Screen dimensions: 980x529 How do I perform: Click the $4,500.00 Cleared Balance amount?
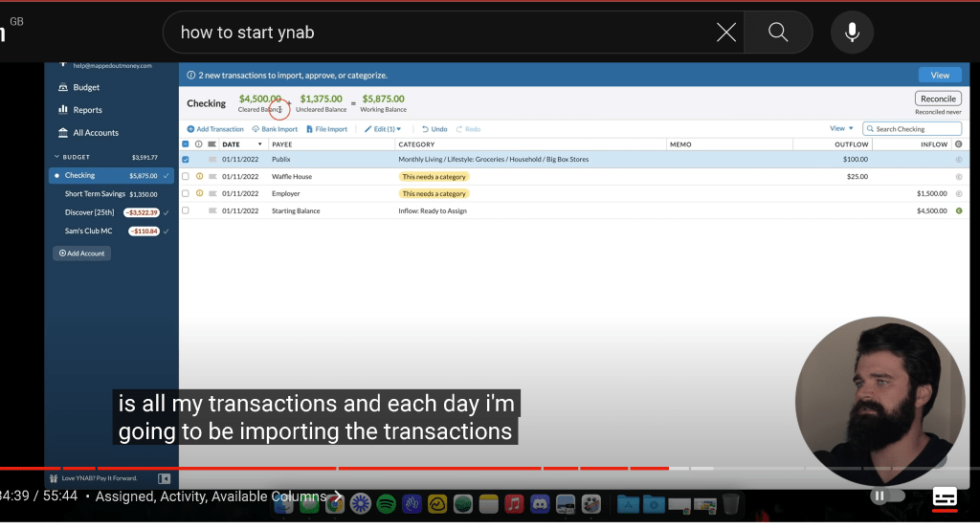pos(260,99)
